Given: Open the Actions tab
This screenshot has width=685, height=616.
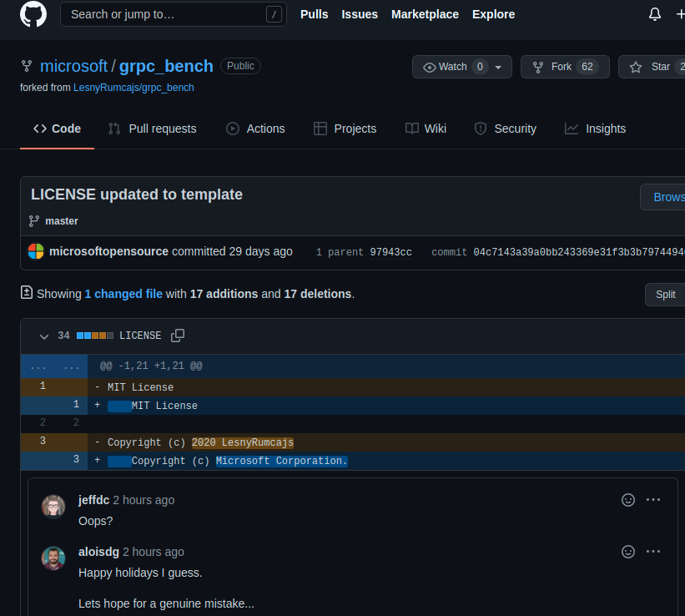Looking at the screenshot, I should pyautogui.click(x=255, y=129).
